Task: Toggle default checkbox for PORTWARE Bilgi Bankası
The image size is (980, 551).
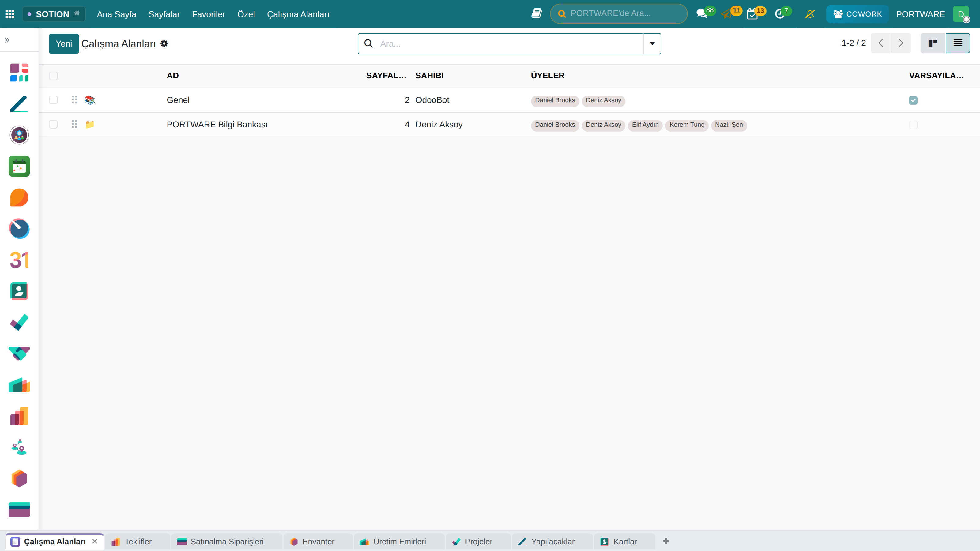Action: tap(913, 125)
